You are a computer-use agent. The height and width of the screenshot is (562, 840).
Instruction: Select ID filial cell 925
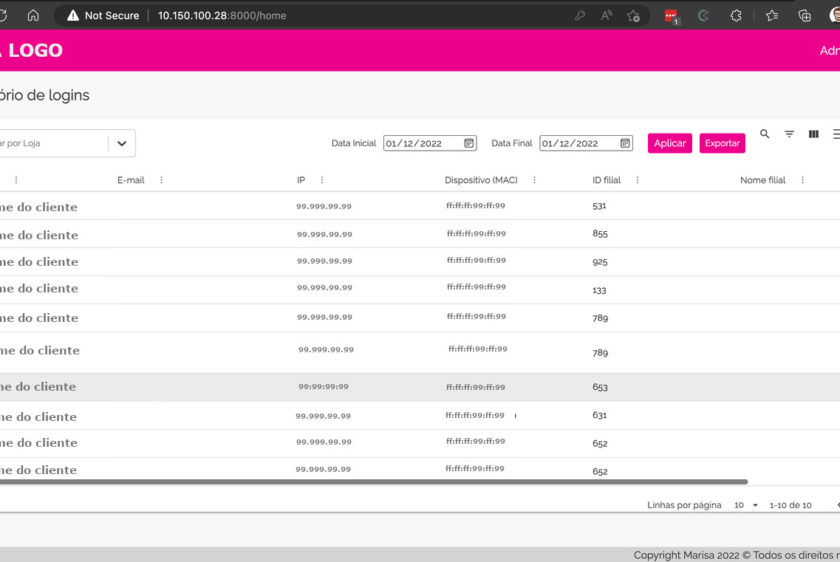[x=600, y=262]
